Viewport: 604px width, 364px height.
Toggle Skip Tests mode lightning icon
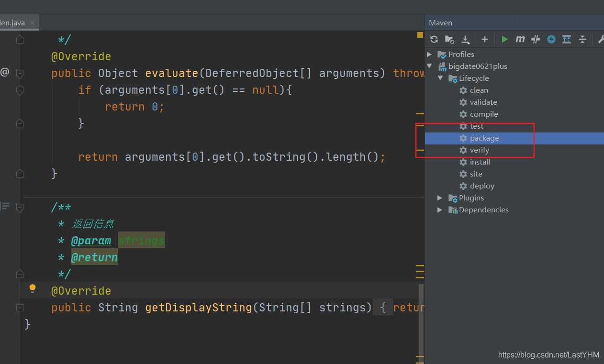click(551, 39)
